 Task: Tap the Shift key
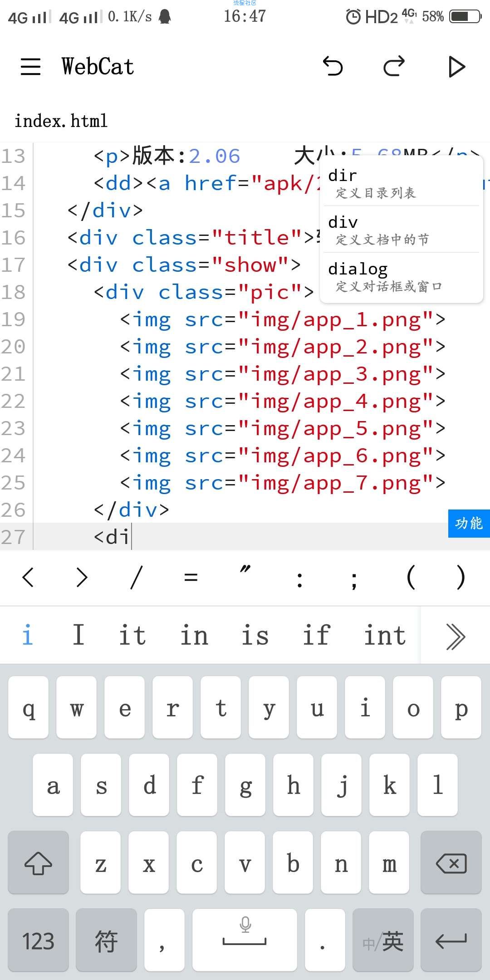38,862
